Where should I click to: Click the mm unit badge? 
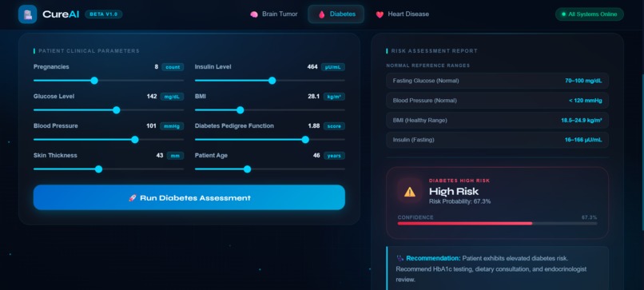(175, 156)
